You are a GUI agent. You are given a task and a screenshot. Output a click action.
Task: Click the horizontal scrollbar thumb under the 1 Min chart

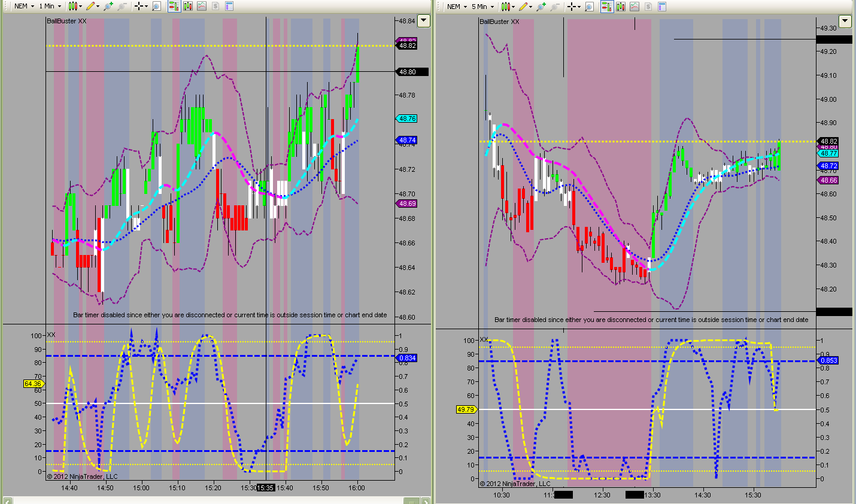(412, 500)
